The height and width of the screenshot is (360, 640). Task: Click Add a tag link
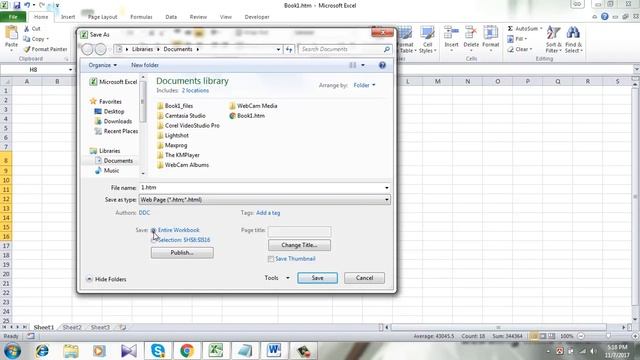point(268,213)
